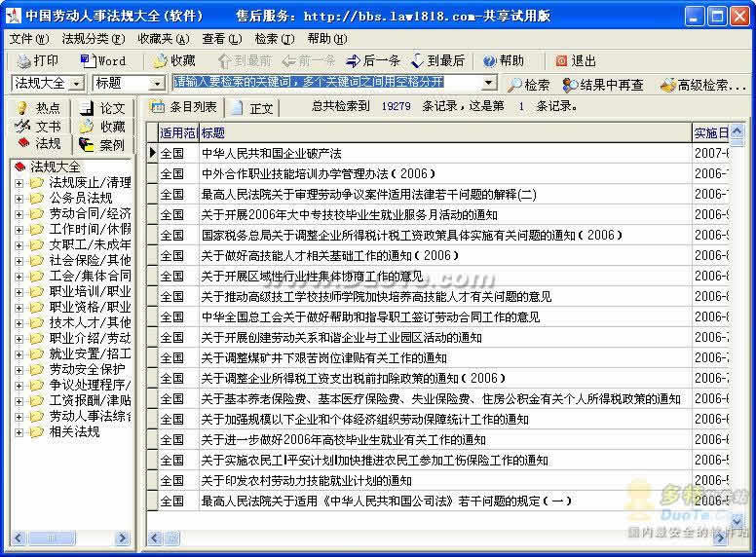Jump to last record with 到最后
This screenshot has width=756, height=557.
[437, 60]
